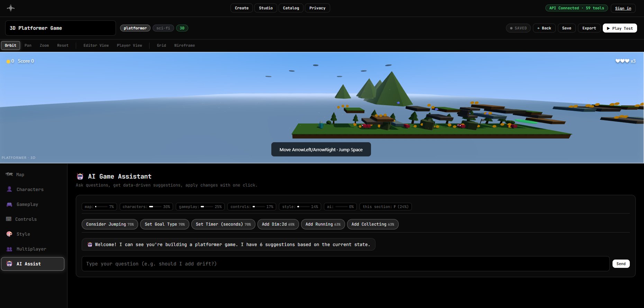Screen dimensions: 644x308
Task: Open the Style section
Action: coord(33,234)
